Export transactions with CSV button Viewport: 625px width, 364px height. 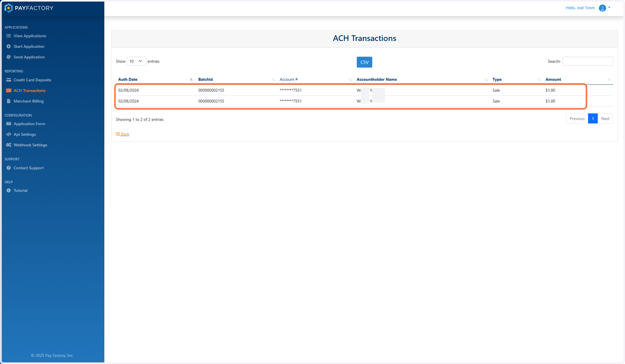tap(365, 62)
